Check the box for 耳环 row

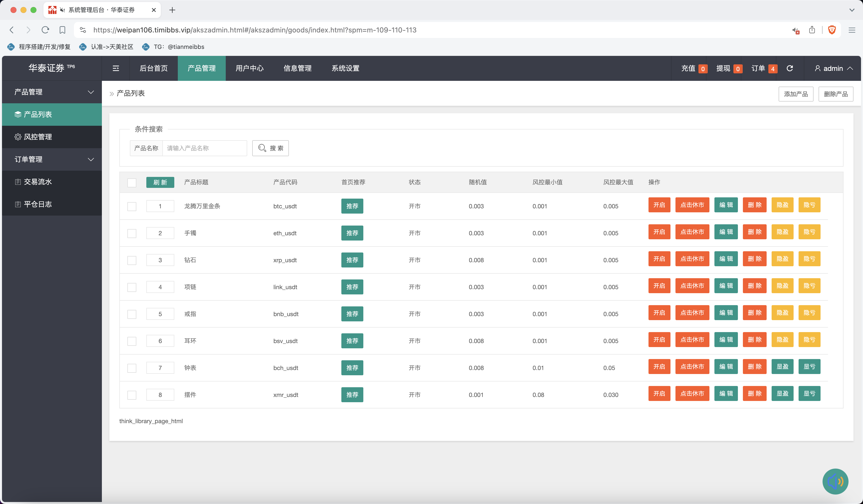(132, 341)
